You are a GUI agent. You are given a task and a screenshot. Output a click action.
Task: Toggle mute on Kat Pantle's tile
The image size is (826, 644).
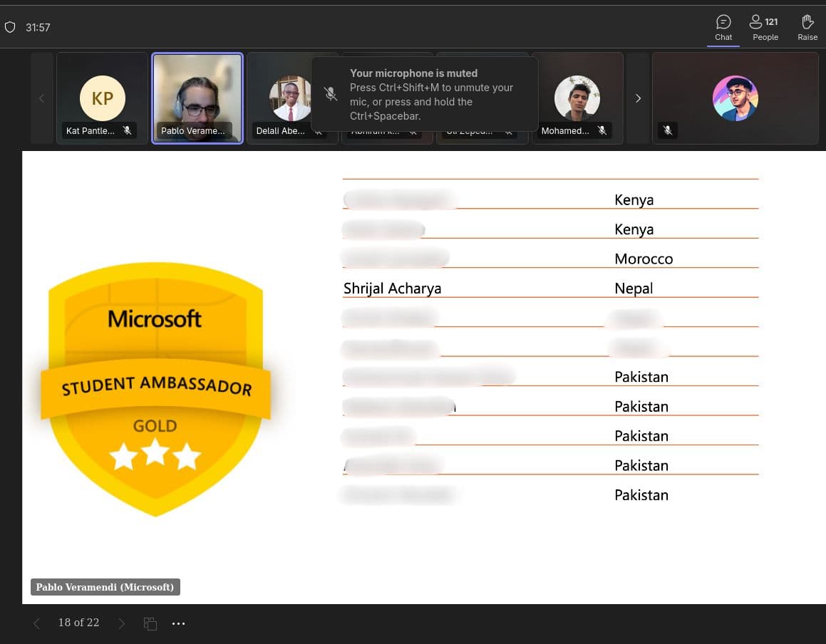[128, 130]
